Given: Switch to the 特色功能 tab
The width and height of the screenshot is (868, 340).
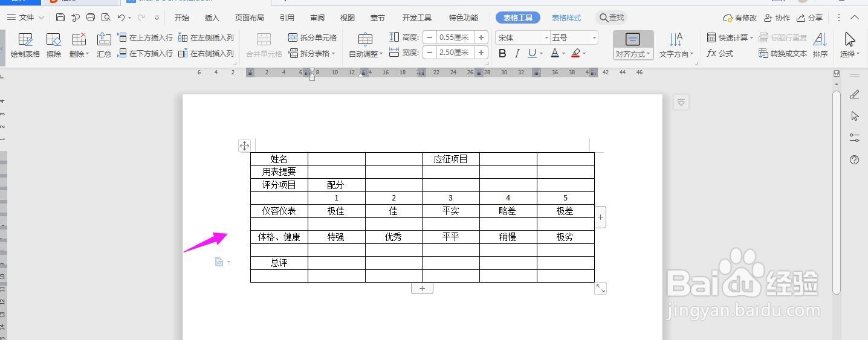Looking at the screenshot, I should [464, 18].
